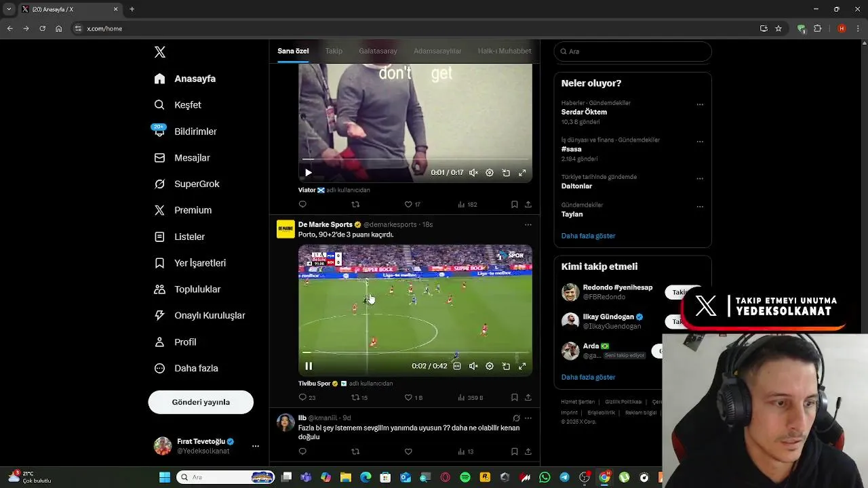Unmute the top Viator video
The width and height of the screenshot is (868, 488).
473,173
